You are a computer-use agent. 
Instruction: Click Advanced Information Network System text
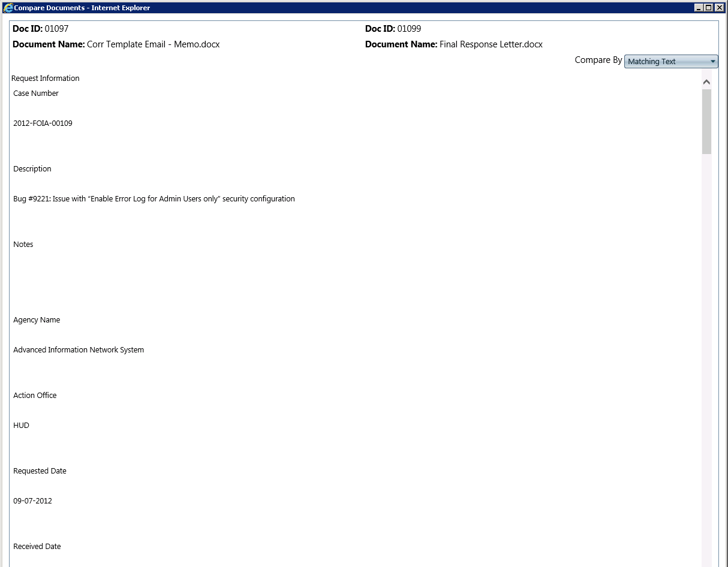(79, 350)
